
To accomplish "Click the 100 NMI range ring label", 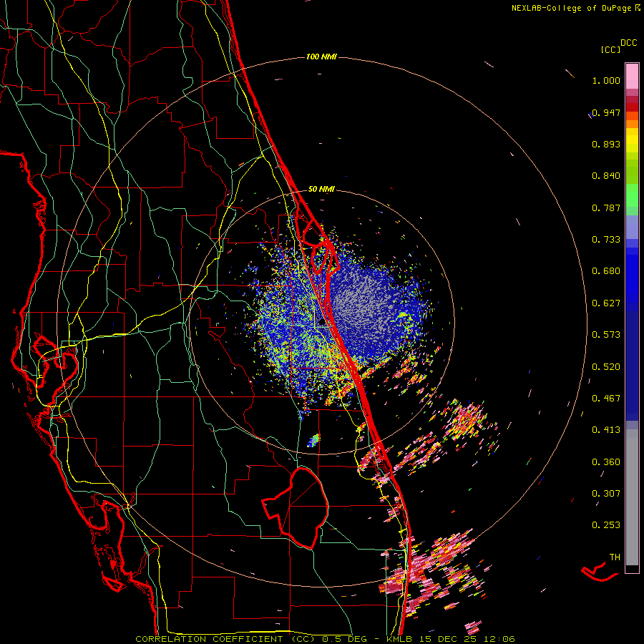I will coord(321,57).
